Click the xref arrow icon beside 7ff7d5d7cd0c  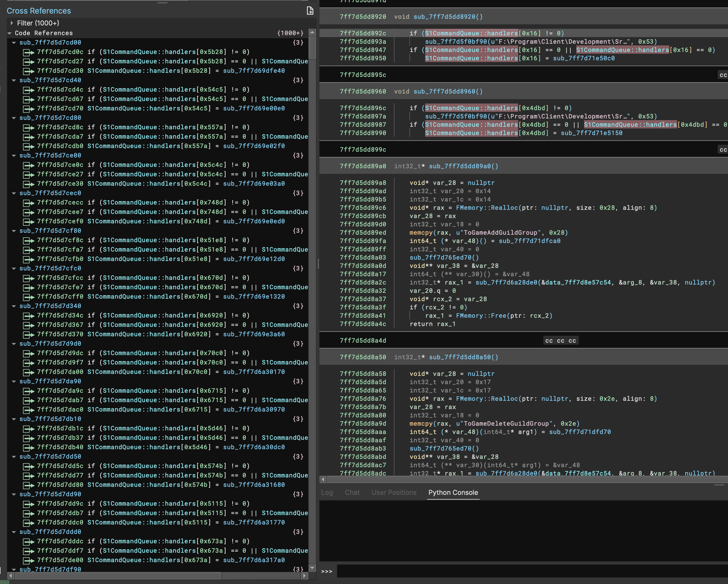28,52
